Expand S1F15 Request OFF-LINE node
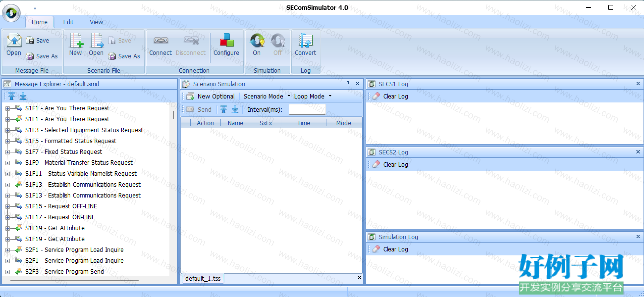Viewport: 644px width, 297px height. click(x=8, y=207)
